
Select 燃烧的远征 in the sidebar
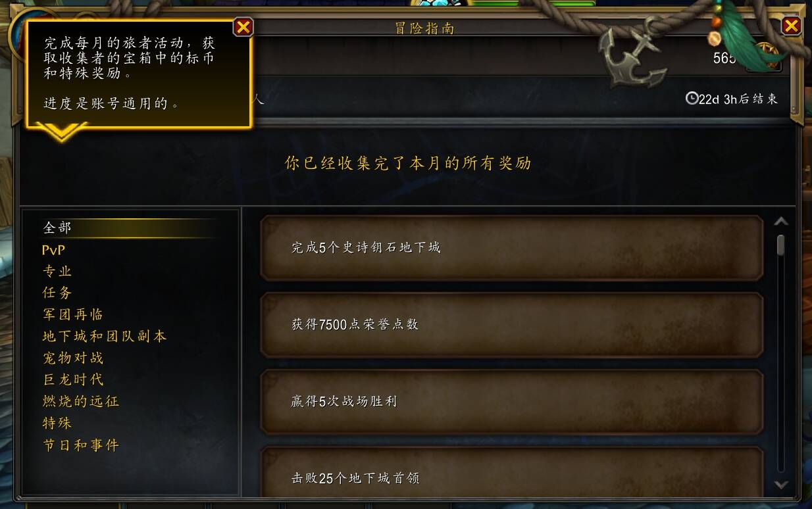(81, 401)
